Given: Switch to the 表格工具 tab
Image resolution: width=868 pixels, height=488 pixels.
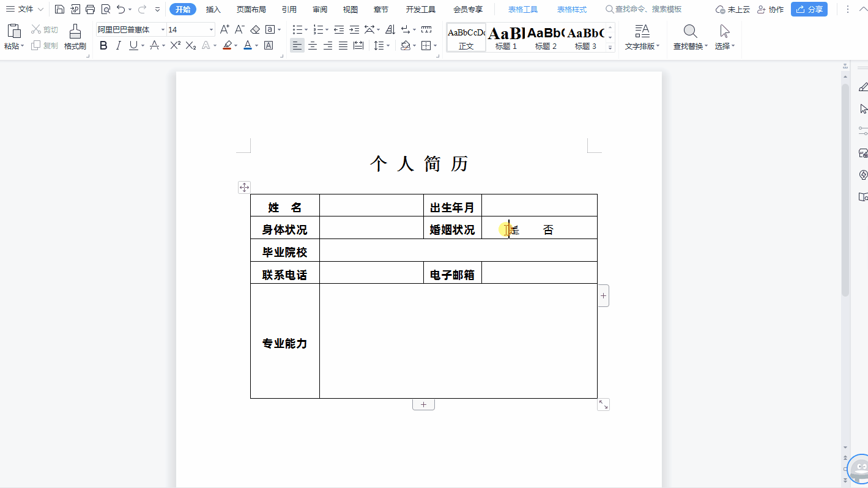Looking at the screenshot, I should pos(523,9).
